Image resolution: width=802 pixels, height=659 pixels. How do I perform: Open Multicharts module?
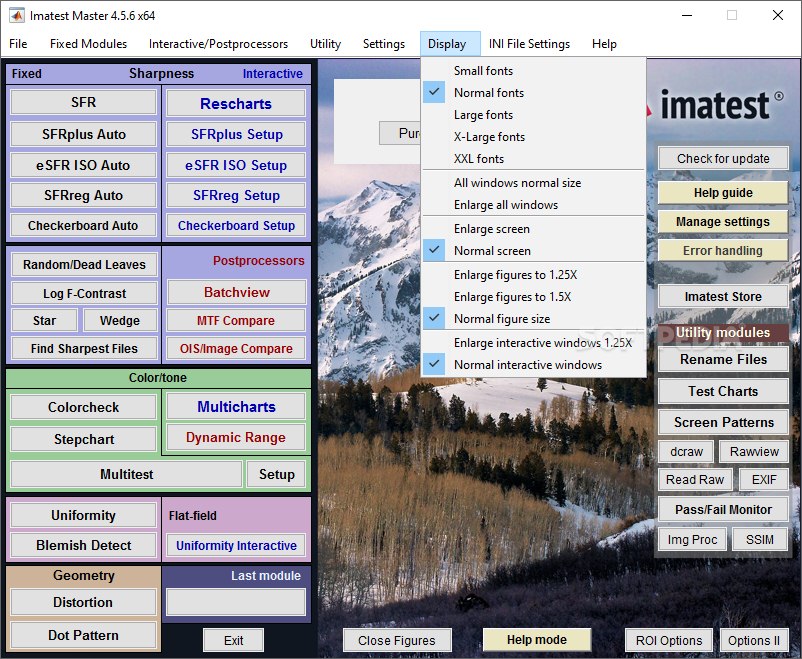tap(236, 407)
